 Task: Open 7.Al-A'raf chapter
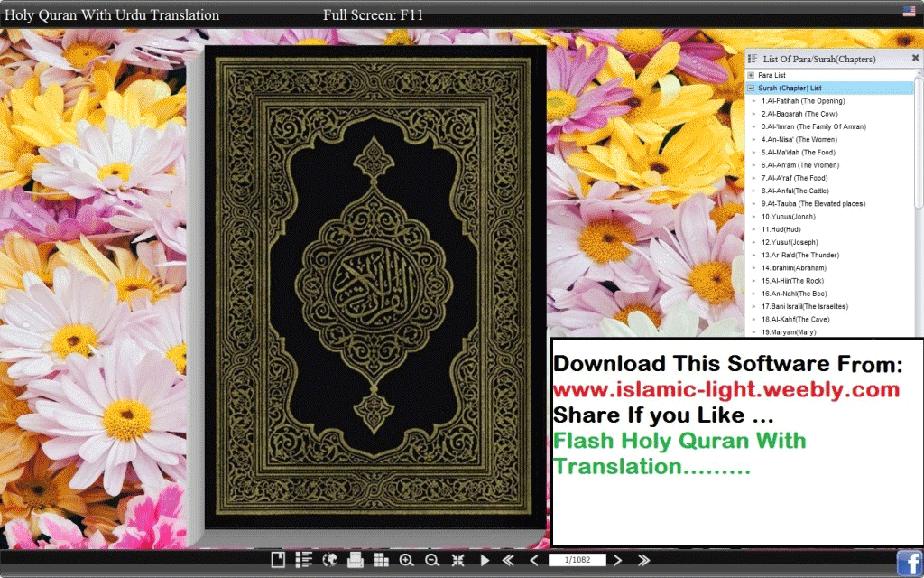pos(794,178)
